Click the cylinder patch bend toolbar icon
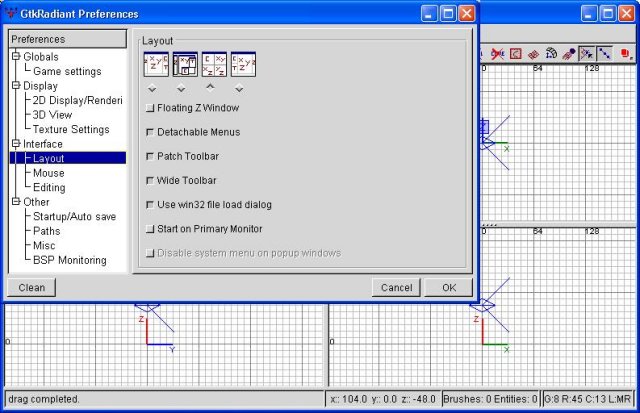Screen dimensions: 640x413 (551, 53)
